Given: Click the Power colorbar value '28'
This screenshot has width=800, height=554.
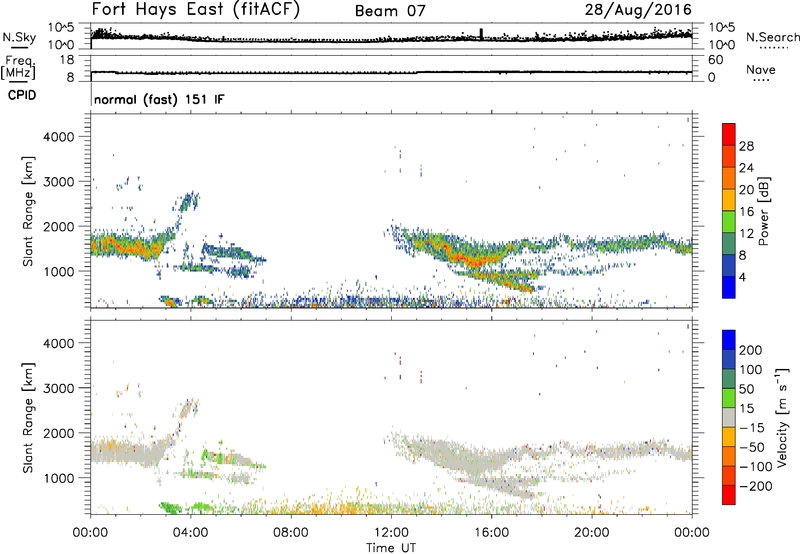Looking at the screenshot, I should [x=746, y=146].
